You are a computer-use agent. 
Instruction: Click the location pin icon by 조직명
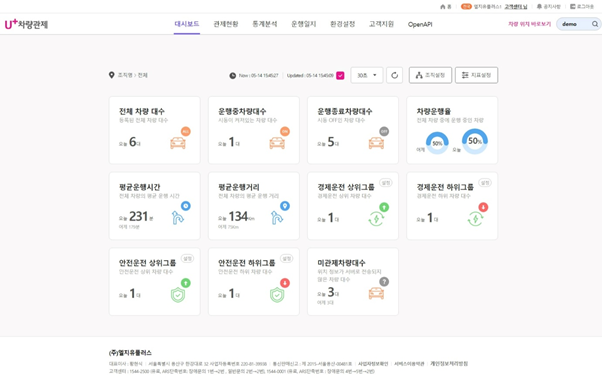(x=111, y=75)
